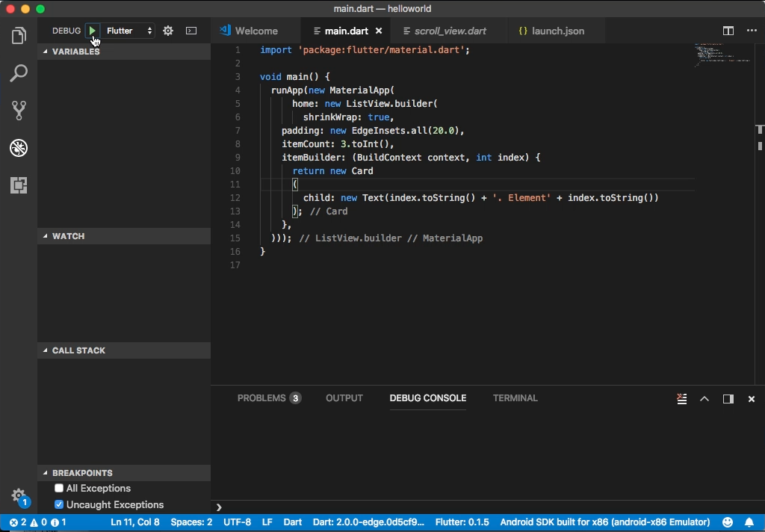The width and height of the screenshot is (765, 532).
Task: Open the Debug Console from debug toolbar
Action: 191,31
